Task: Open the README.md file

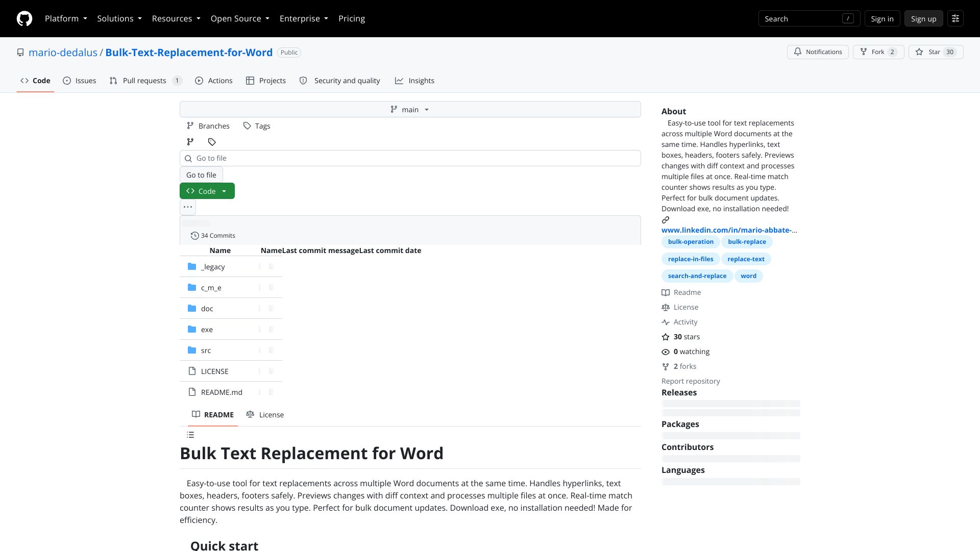Action: point(222,392)
